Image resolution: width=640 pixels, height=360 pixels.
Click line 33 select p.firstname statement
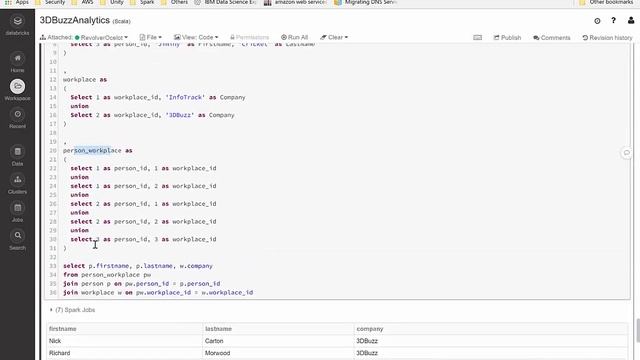(x=138, y=266)
